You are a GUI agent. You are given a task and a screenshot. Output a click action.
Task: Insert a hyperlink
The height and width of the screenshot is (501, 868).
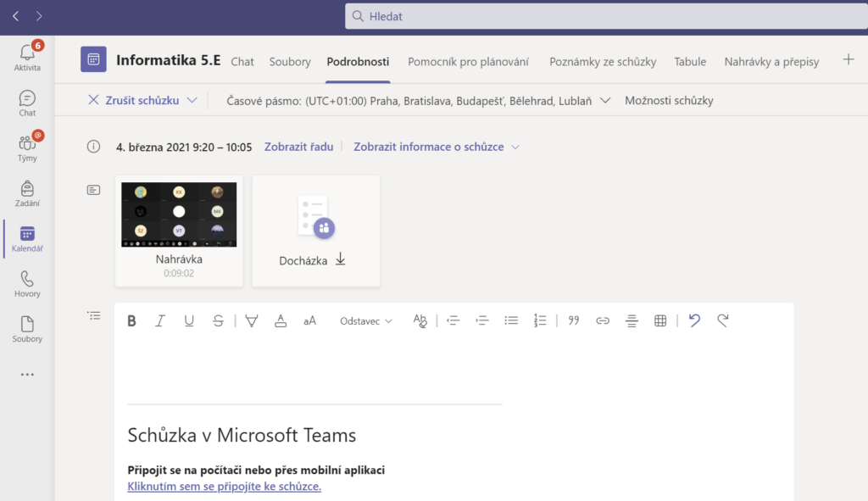[x=603, y=320]
